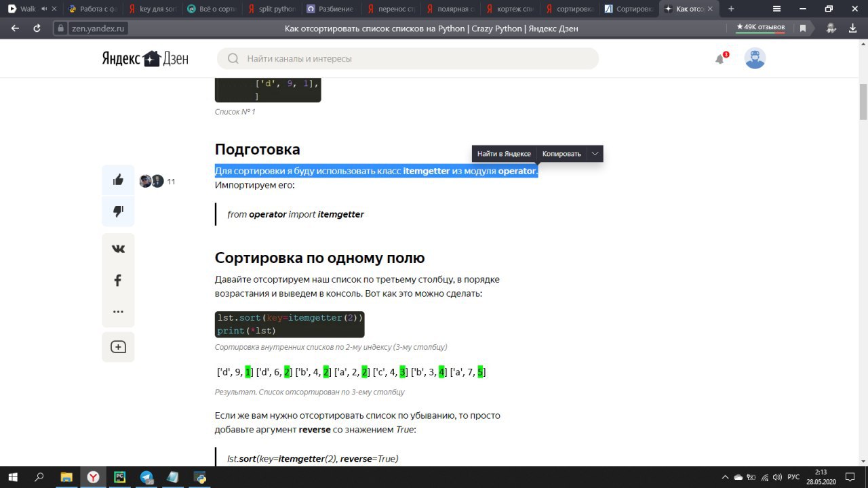Screen dimensions: 868x488
Task: Click the page title in address bar
Action: pyautogui.click(x=431, y=28)
